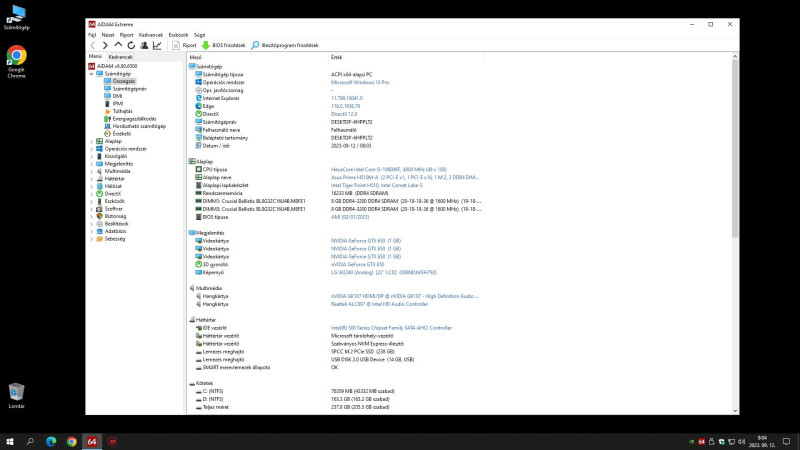Open the DirectX 12.0 link
This screenshot has width=800, height=450.
(344, 114)
